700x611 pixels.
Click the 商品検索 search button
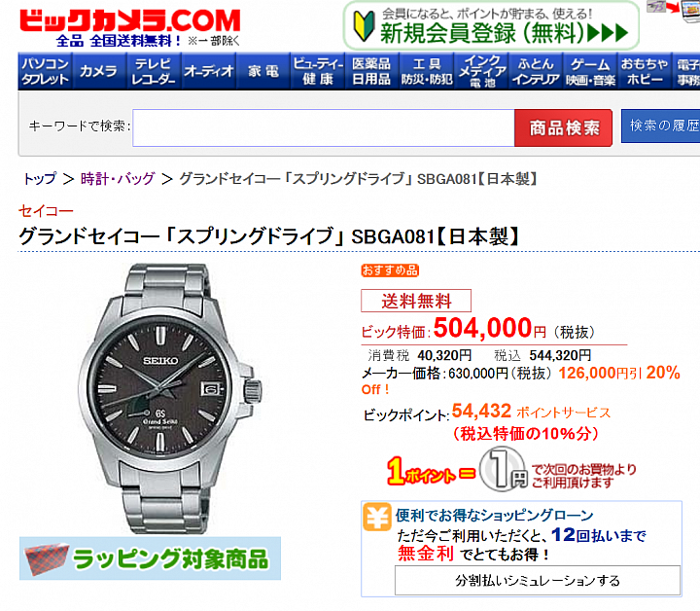click(563, 127)
